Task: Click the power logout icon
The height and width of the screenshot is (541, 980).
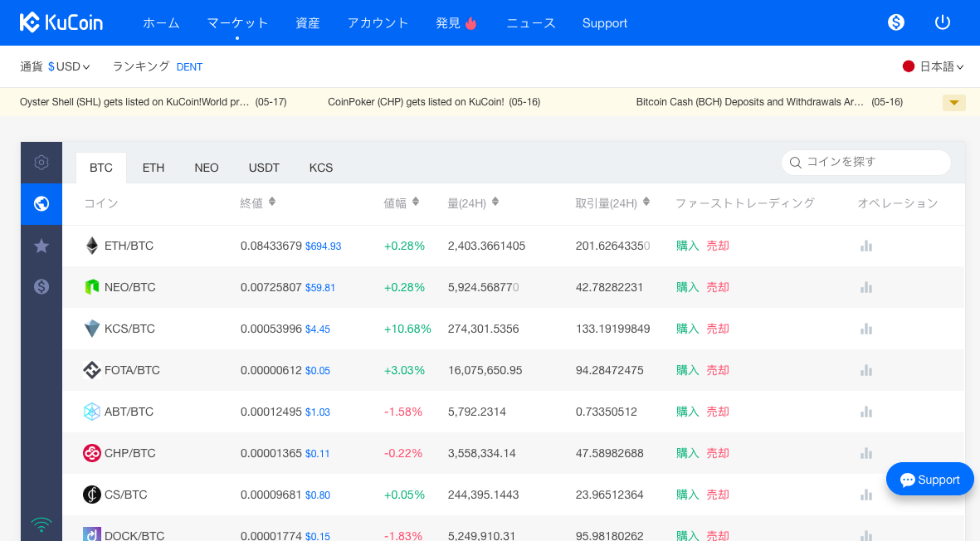Action: point(943,22)
